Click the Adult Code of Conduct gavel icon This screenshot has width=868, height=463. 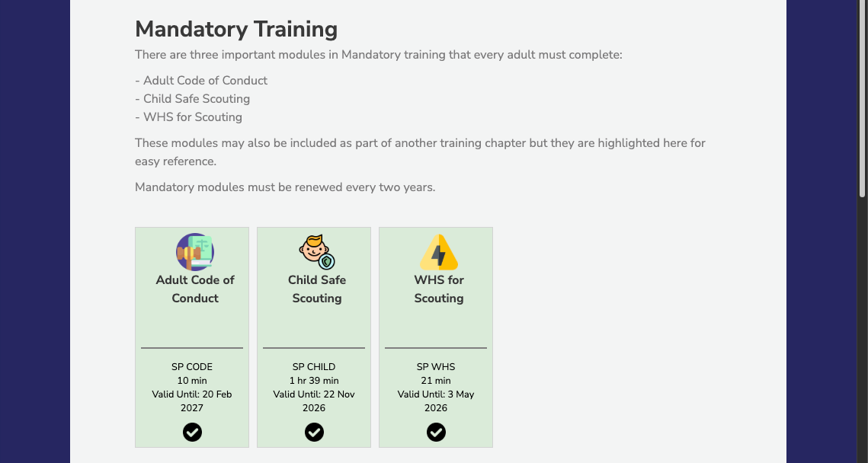(195, 252)
